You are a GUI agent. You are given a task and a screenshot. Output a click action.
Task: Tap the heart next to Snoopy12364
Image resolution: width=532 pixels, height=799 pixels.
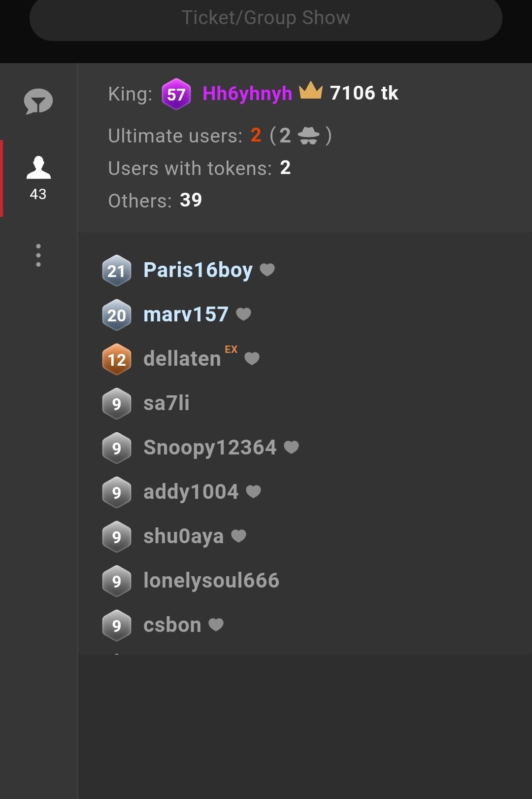coord(292,447)
